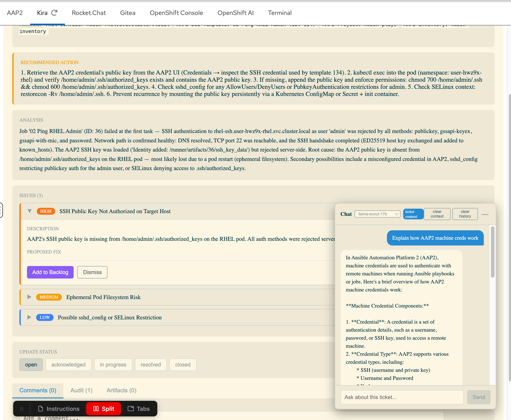Dismiss the SSH Public Key issue
Image resolution: width=511 pixels, height=420 pixels.
[92, 272]
